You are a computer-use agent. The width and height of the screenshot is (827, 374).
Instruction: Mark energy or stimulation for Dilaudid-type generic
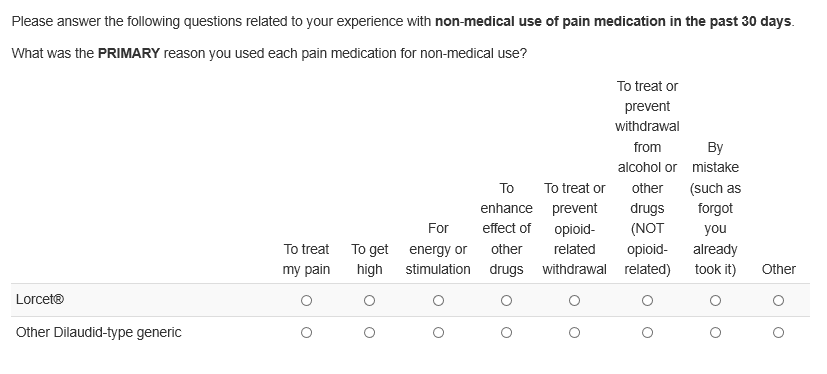(x=438, y=333)
